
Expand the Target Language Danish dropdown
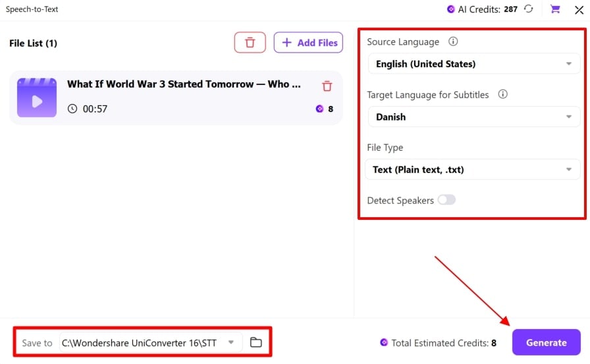473,117
